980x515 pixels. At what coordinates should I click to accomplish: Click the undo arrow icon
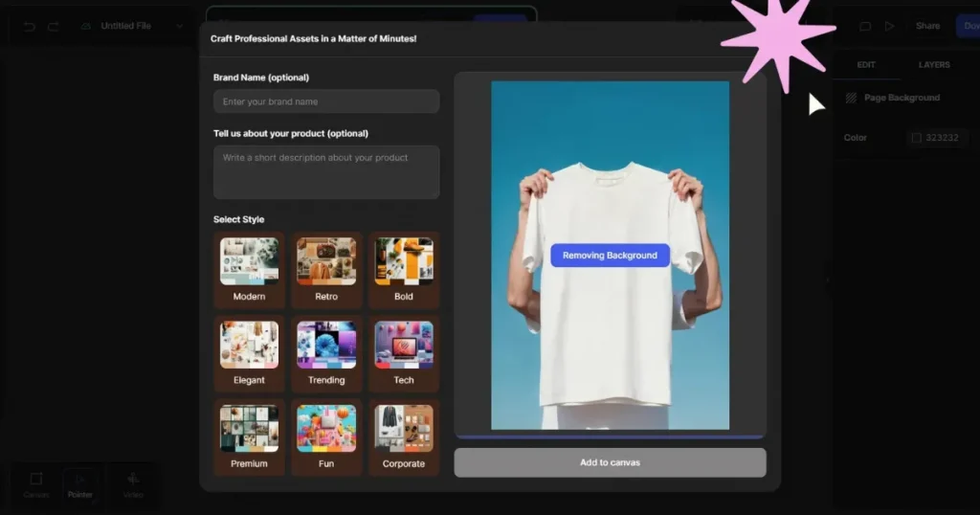pyautogui.click(x=29, y=26)
